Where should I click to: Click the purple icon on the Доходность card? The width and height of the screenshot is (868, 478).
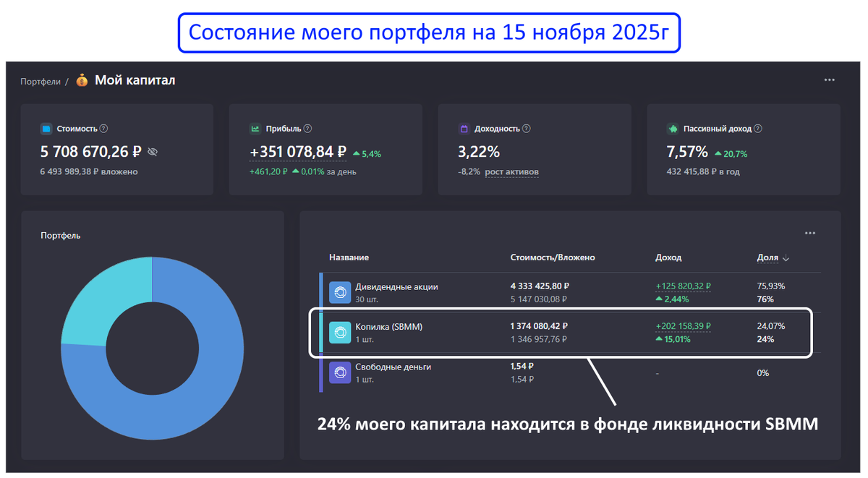464,128
